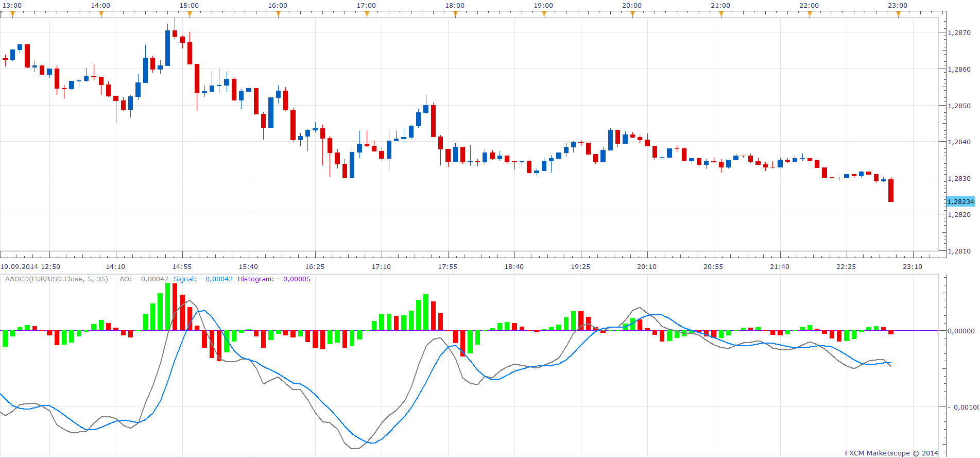
Task: Click the 19:25 time axis label
Action: tap(580, 267)
